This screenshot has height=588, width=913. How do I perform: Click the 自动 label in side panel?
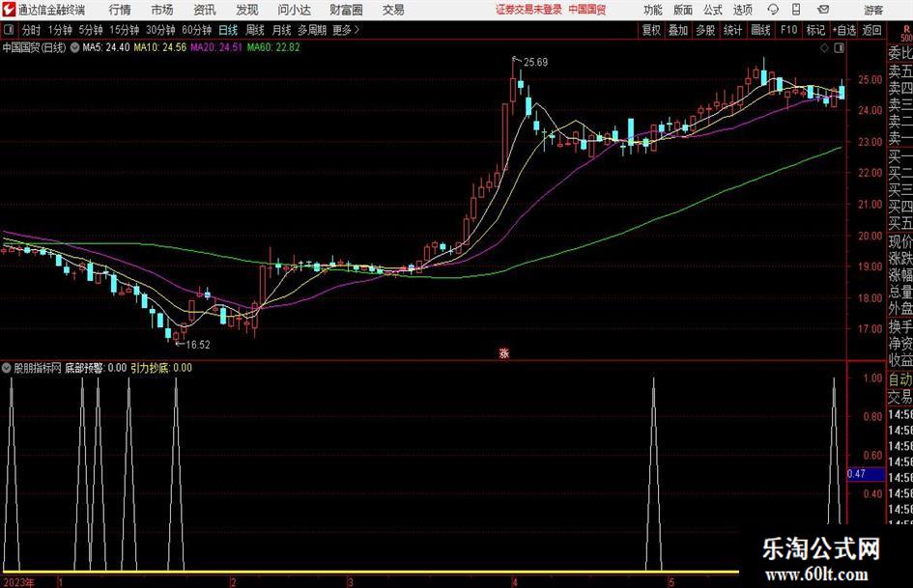900,380
